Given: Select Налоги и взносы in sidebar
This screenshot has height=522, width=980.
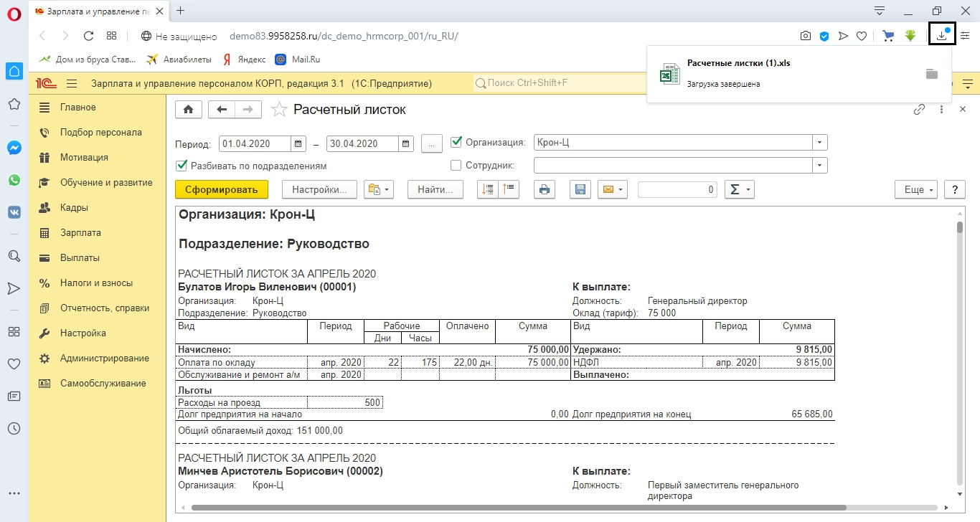Looking at the screenshot, I should pyautogui.click(x=96, y=283).
